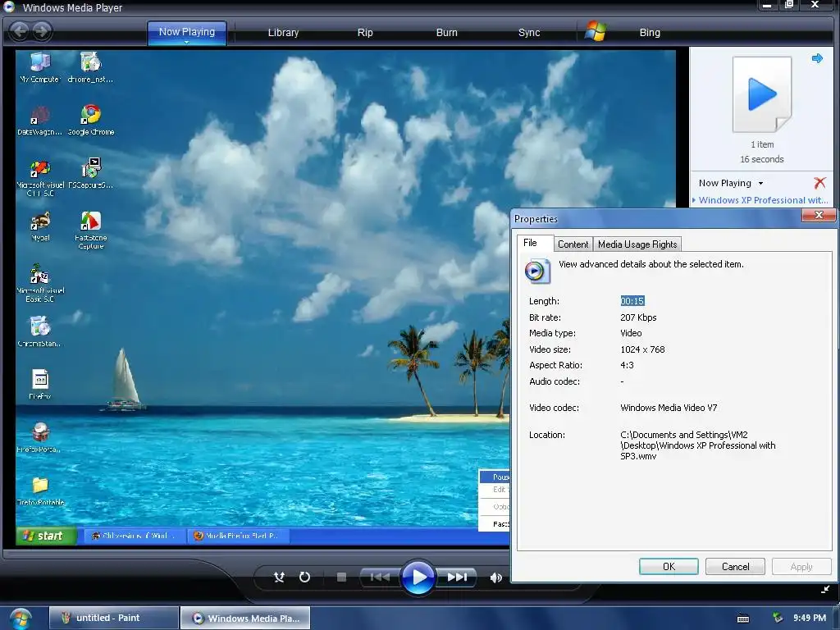Image resolution: width=840 pixels, height=630 pixels.
Task: Click the large play thumbnail in list pane
Action: (762, 94)
